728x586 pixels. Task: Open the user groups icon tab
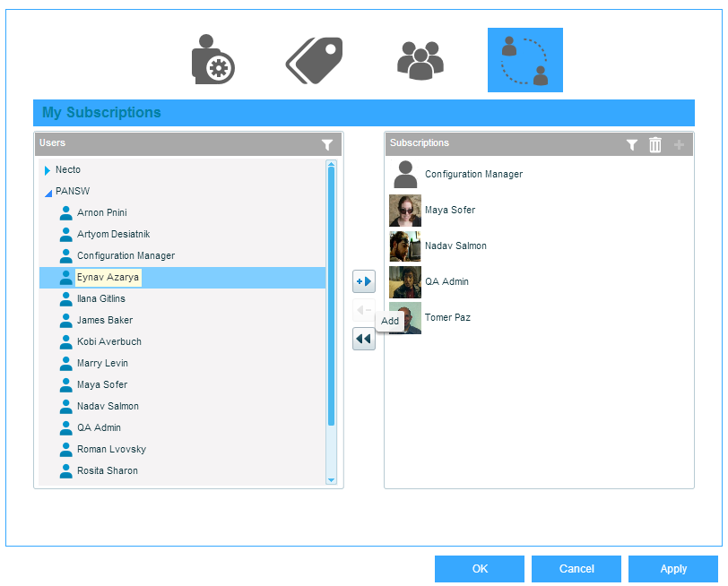pyautogui.click(x=420, y=60)
